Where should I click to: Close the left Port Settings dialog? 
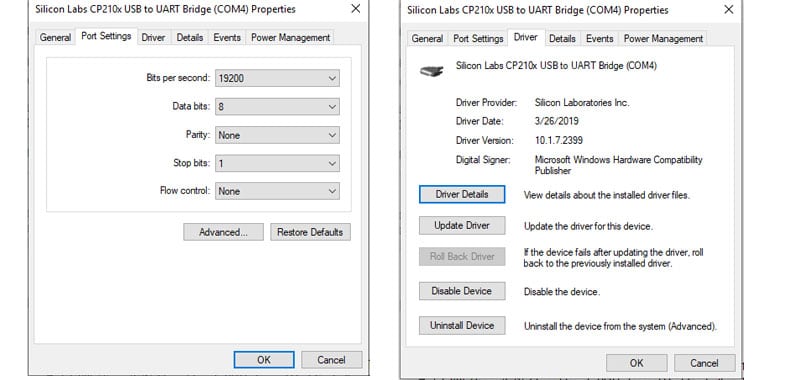pyautogui.click(x=356, y=9)
